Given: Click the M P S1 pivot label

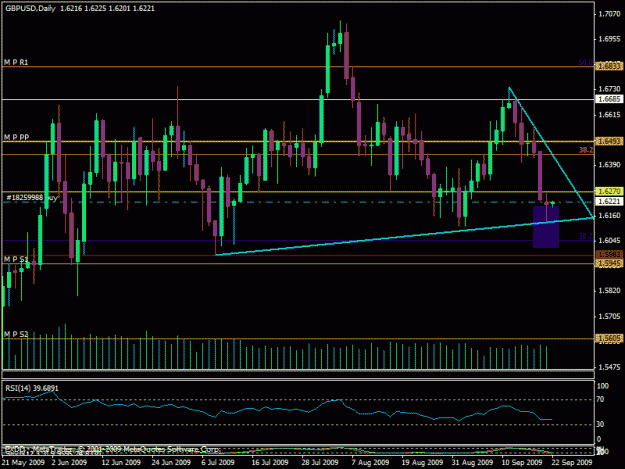Looking at the screenshot, I should pyautogui.click(x=16, y=259).
